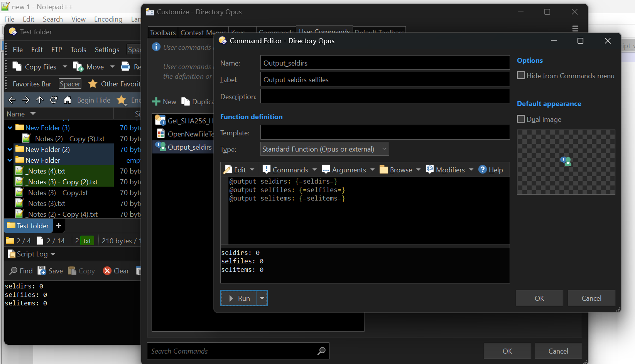Collapse the New Folder (3) tree node
The width and height of the screenshot is (635, 364).
(x=10, y=128)
